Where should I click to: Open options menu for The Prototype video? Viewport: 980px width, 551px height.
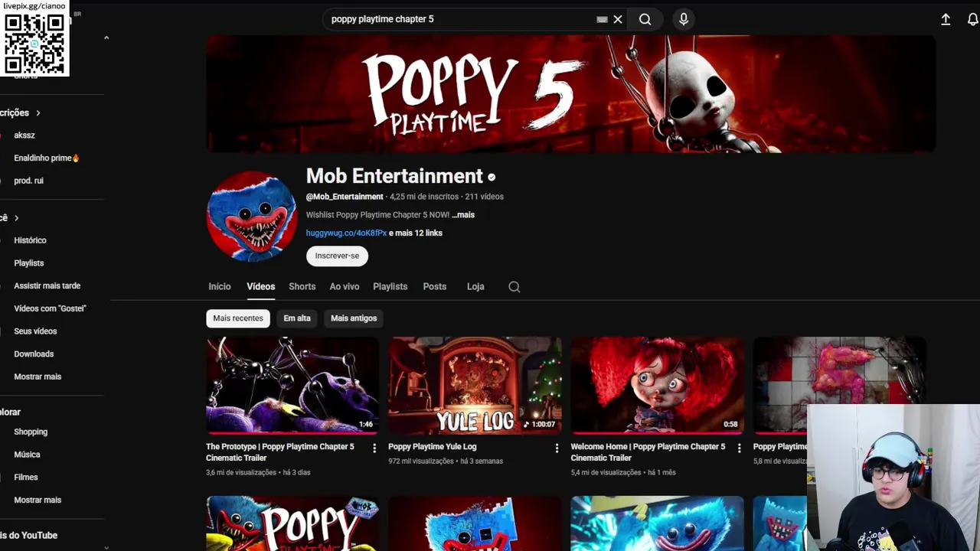pos(374,448)
